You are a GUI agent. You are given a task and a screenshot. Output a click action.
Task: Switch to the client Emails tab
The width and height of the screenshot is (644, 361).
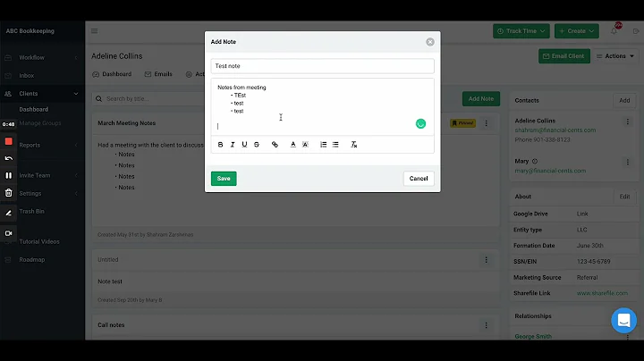(x=158, y=74)
